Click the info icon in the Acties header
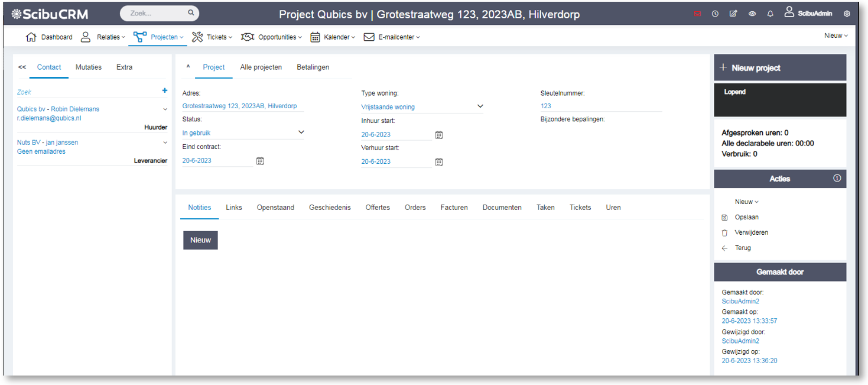The width and height of the screenshot is (868, 385). click(x=837, y=178)
